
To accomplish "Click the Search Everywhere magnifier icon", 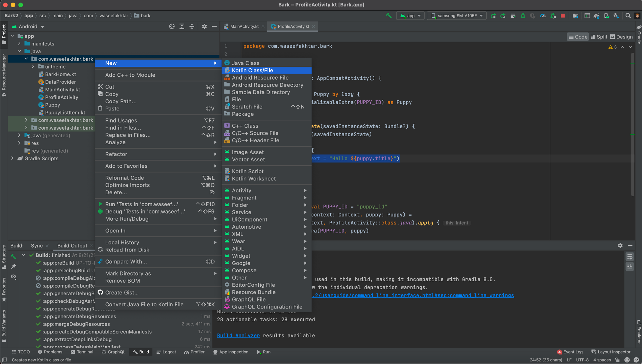I will pyautogui.click(x=628, y=15).
